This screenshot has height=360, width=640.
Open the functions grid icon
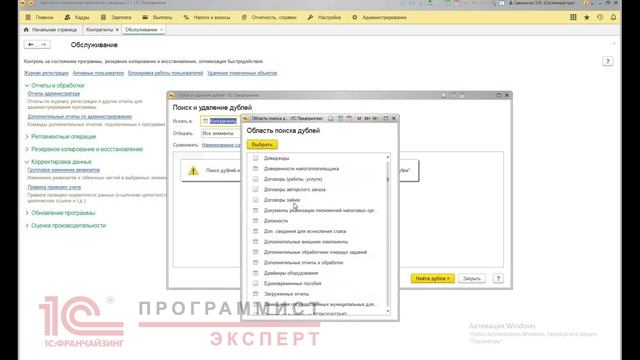573,17
